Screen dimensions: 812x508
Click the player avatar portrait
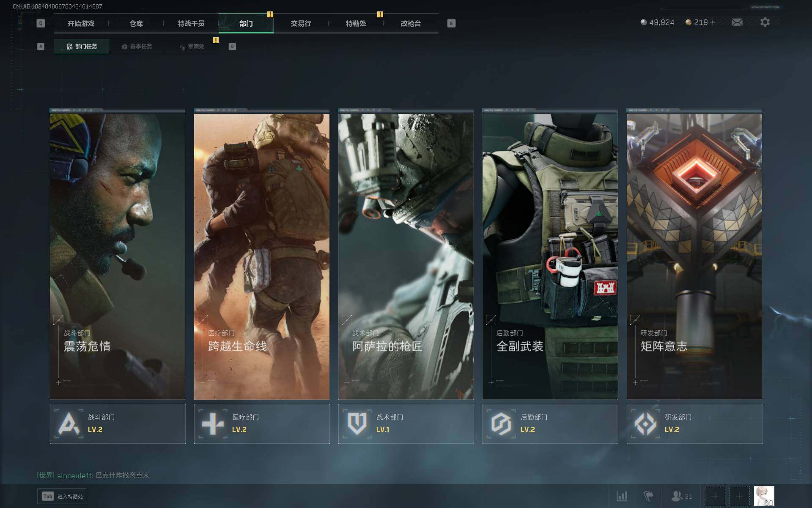pyautogui.click(x=764, y=496)
